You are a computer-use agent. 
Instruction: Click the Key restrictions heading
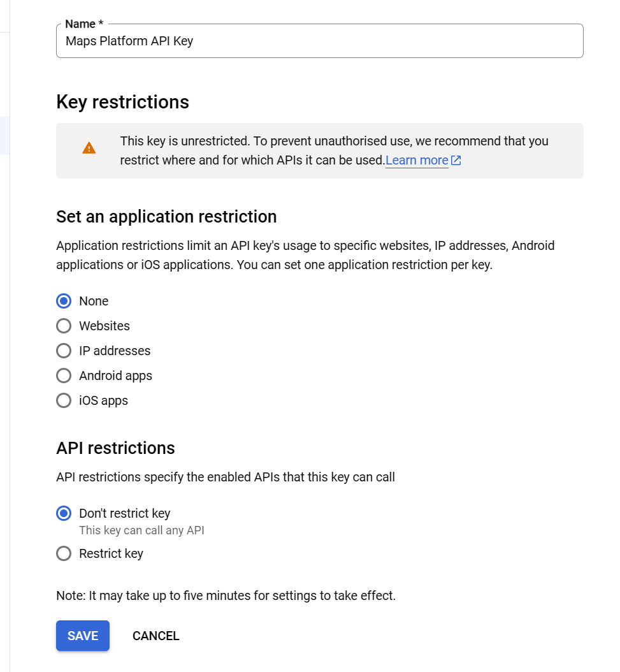pyautogui.click(x=122, y=102)
